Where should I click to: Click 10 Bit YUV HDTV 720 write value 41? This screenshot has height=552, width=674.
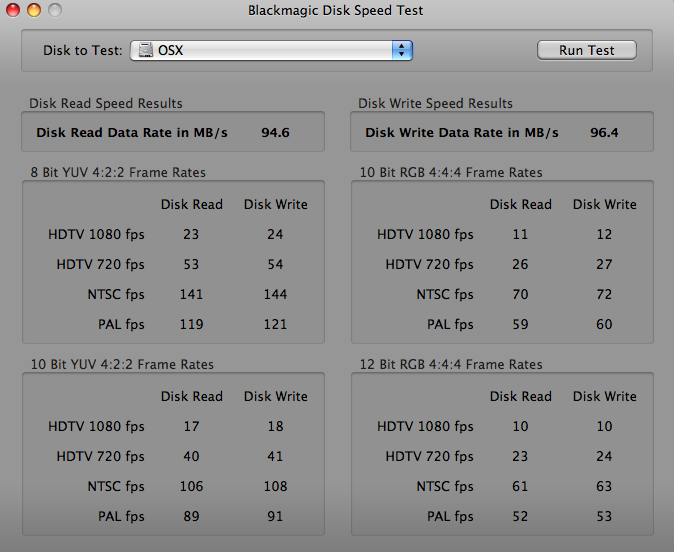tap(275, 457)
